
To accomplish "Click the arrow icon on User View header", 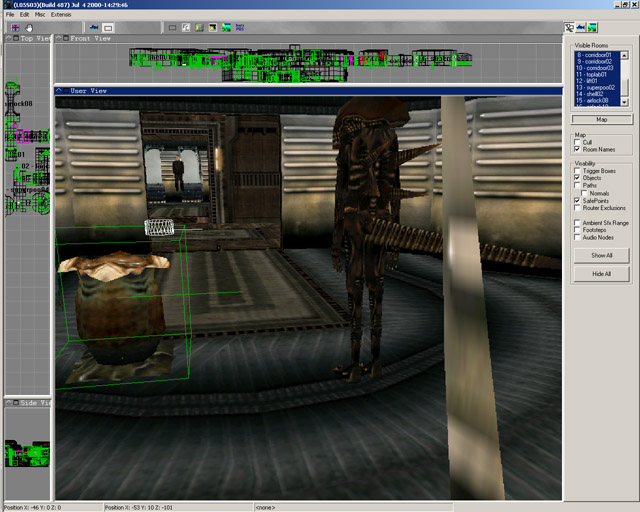I will pos(59,91).
